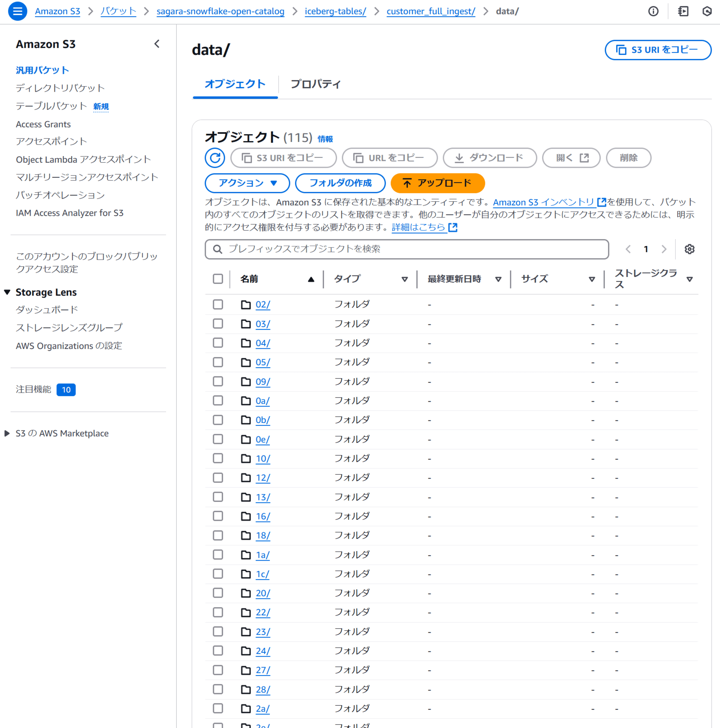Open folder link 13/
The width and height of the screenshot is (720, 728).
pos(263,497)
